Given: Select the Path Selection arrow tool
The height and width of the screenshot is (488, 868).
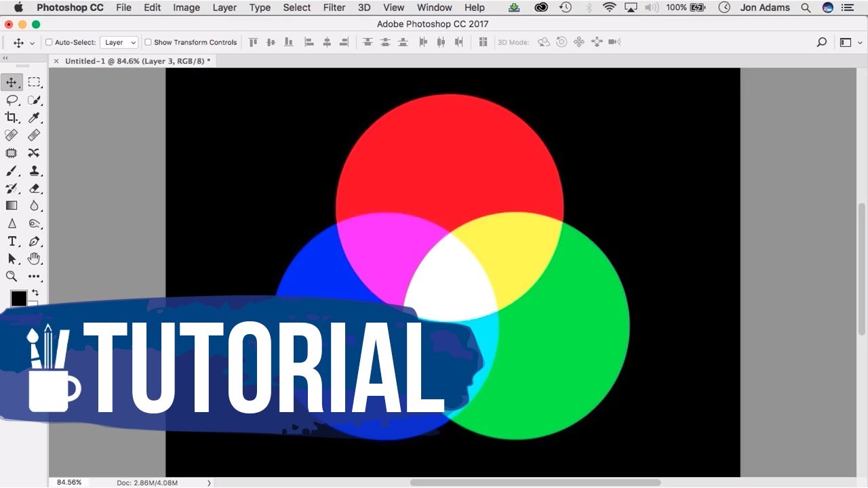Looking at the screenshot, I should point(12,259).
